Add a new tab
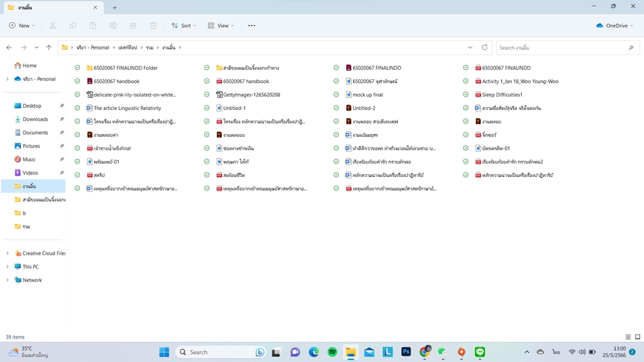The height and width of the screenshot is (362, 644). click(x=115, y=7)
